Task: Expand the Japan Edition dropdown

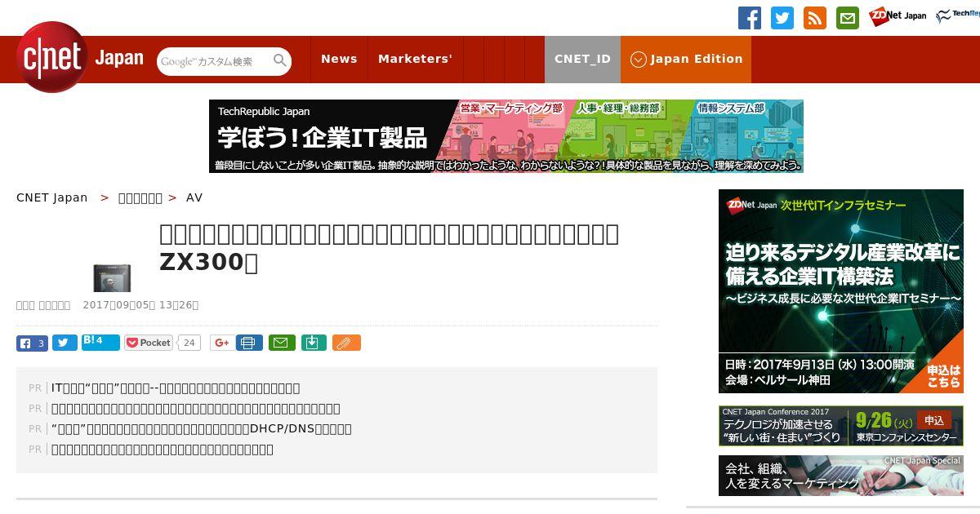Action: click(686, 59)
